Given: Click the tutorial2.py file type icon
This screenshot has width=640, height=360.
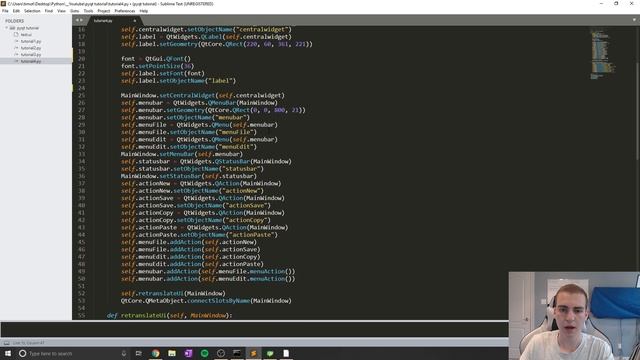Looking at the screenshot, I should (16, 48).
